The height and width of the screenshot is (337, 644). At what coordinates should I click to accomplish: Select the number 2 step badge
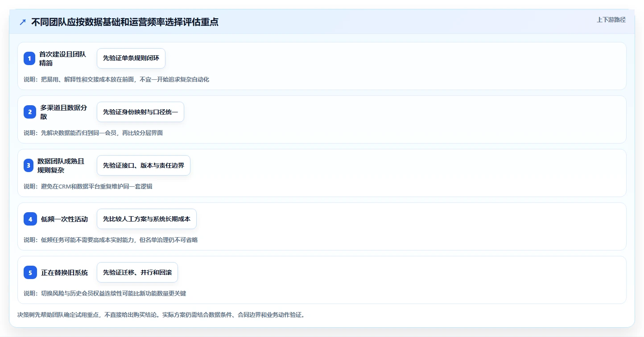point(29,112)
